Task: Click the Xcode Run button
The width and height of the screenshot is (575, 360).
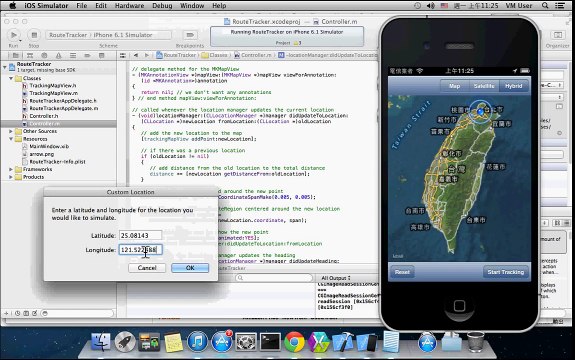Action: [x=14, y=35]
